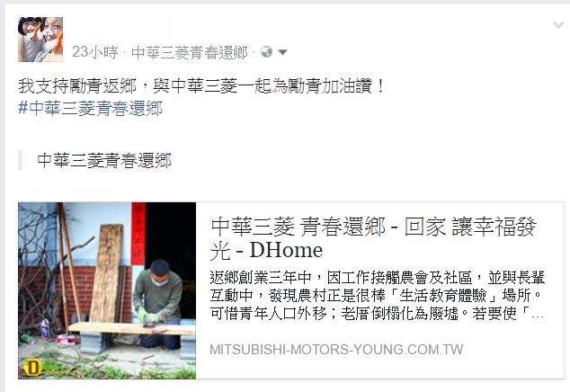Open MITSUBISHI-MOTORS-YOUNG.COM.TW domain link
This screenshot has height=392, width=570.
pos(336,350)
